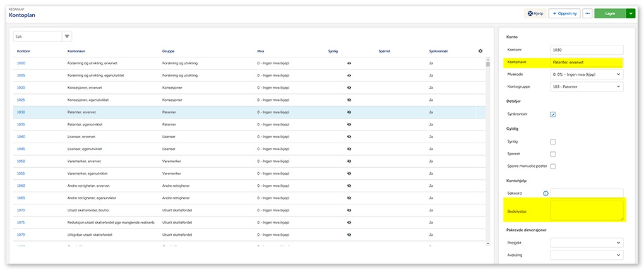Click eye icon for account 1000
Image resolution: width=644 pixels, height=270 pixels.
click(349, 64)
